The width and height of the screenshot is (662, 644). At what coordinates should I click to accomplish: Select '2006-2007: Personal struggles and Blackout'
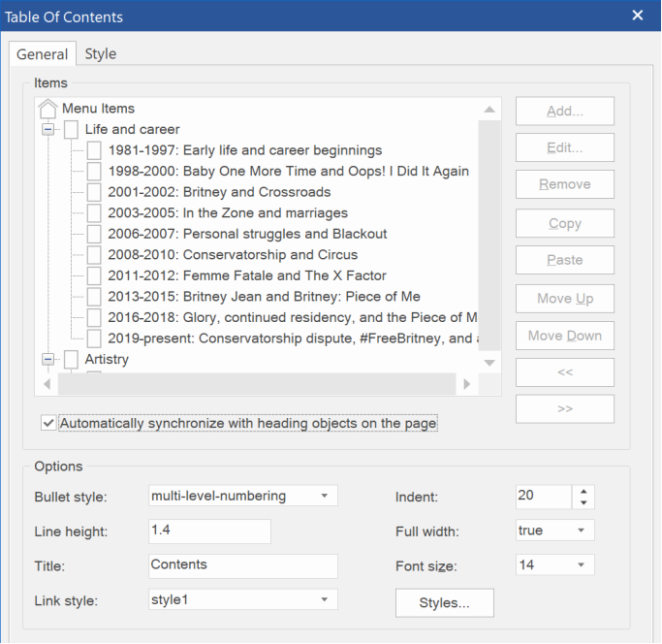click(x=247, y=234)
